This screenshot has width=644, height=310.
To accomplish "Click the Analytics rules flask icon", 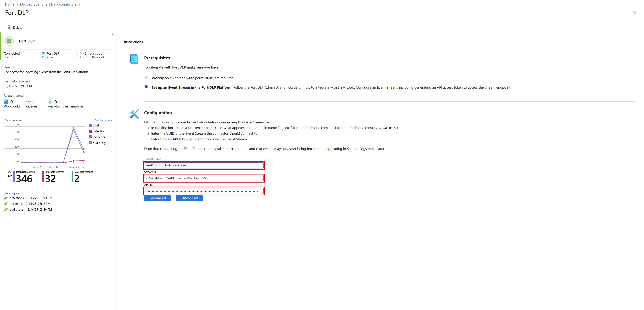I will [x=50, y=102].
